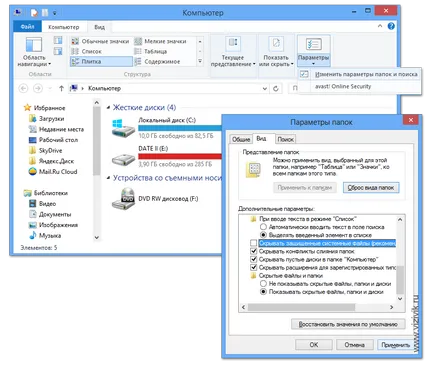Select the Обычные значки layout option
Viewport: 434px width, 367px height.
(x=101, y=41)
